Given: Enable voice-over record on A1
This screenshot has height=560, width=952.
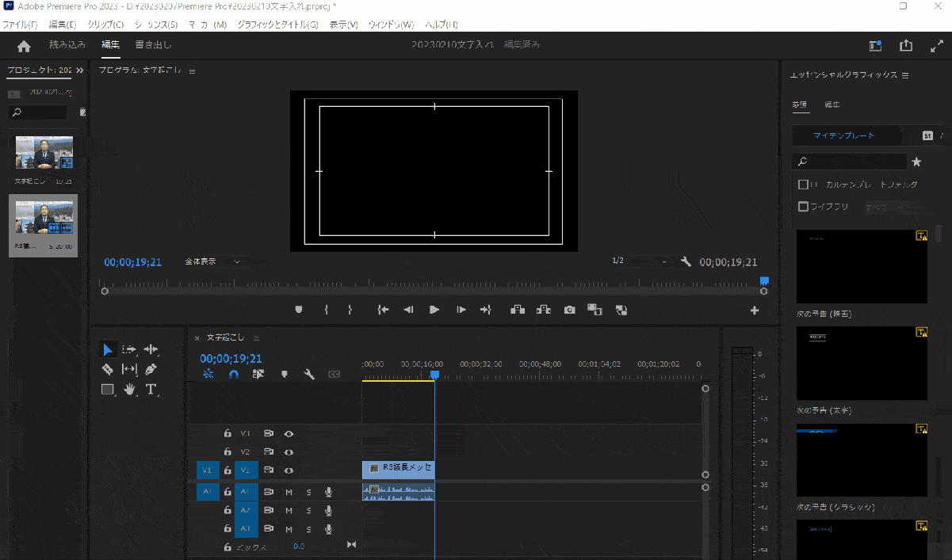Looking at the screenshot, I should (328, 492).
